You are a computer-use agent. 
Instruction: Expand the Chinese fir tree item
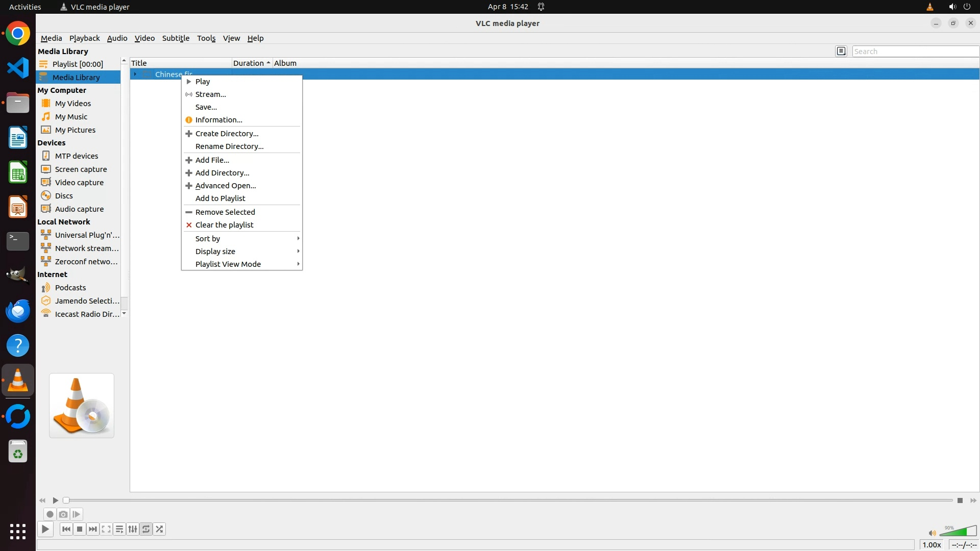(135, 74)
